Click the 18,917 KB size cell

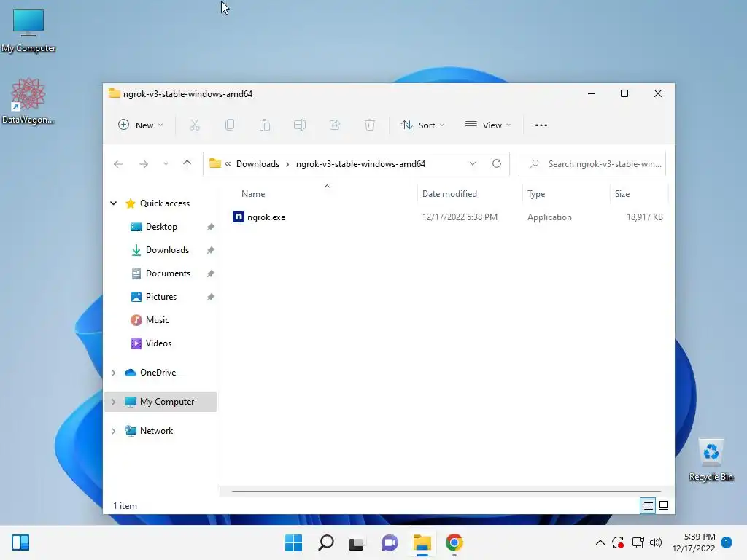pos(645,217)
